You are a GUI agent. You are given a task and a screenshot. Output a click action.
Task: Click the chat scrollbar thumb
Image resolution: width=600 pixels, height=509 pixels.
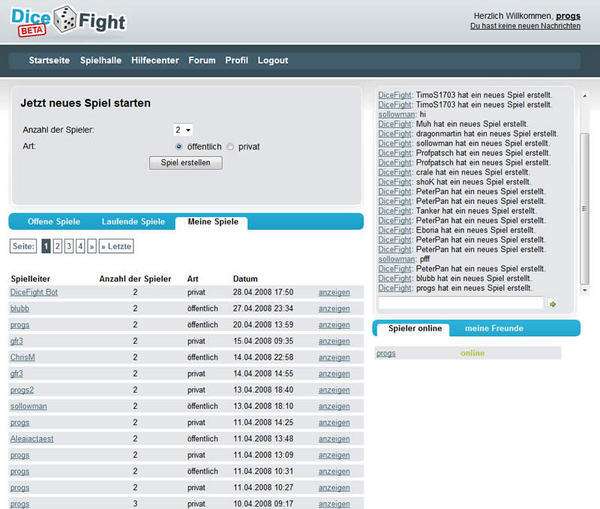(584, 209)
